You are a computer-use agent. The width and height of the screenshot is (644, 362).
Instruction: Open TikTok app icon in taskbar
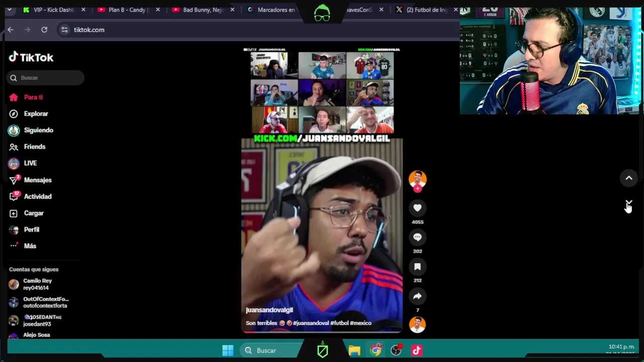tap(417, 350)
